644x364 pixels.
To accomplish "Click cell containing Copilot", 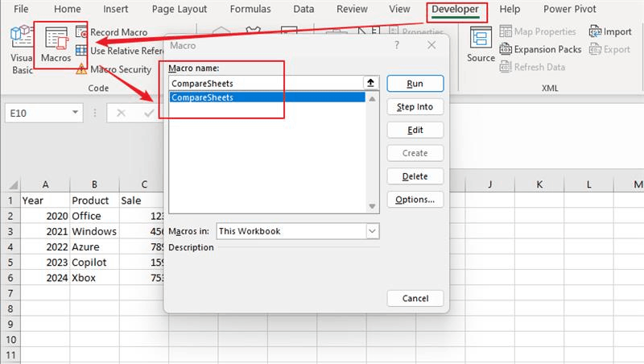I will [94, 263].
